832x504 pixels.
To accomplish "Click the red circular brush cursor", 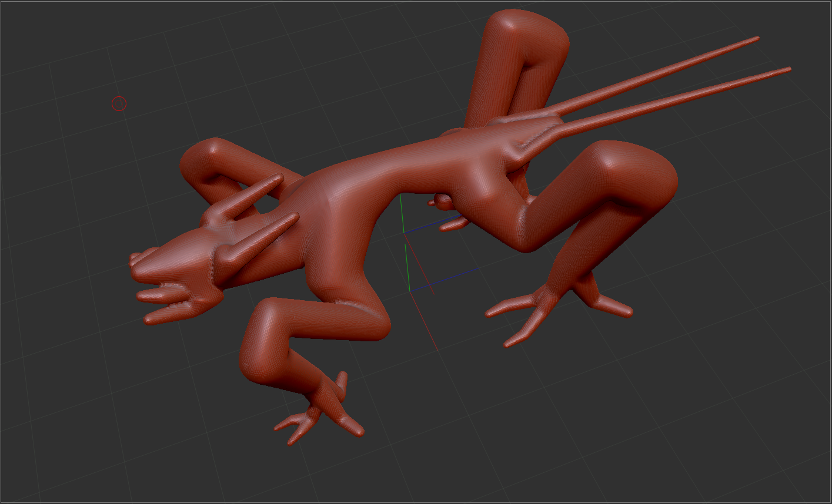I will pyautogui.click(x=119, y=104).
